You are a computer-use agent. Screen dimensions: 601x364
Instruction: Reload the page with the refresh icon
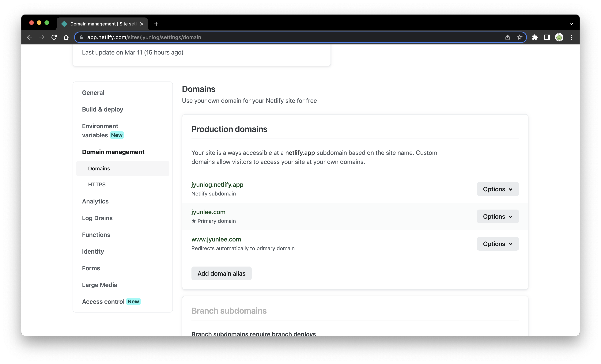coord(54,37)
